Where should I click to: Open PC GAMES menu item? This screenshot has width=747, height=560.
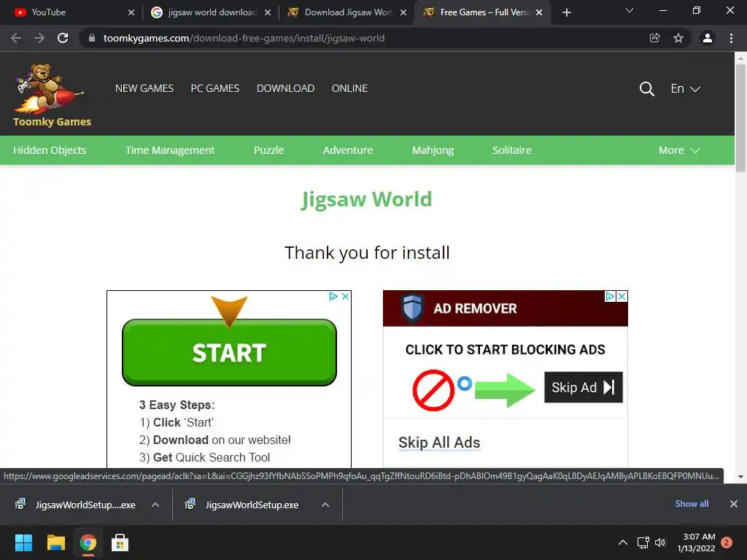pyautogui.click(x=215, y=88)
